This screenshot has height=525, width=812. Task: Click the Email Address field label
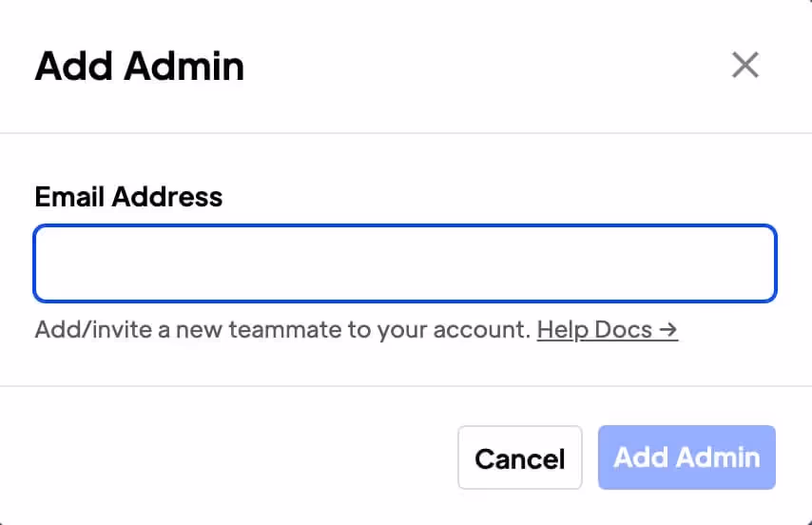click(x=128, y=197)
